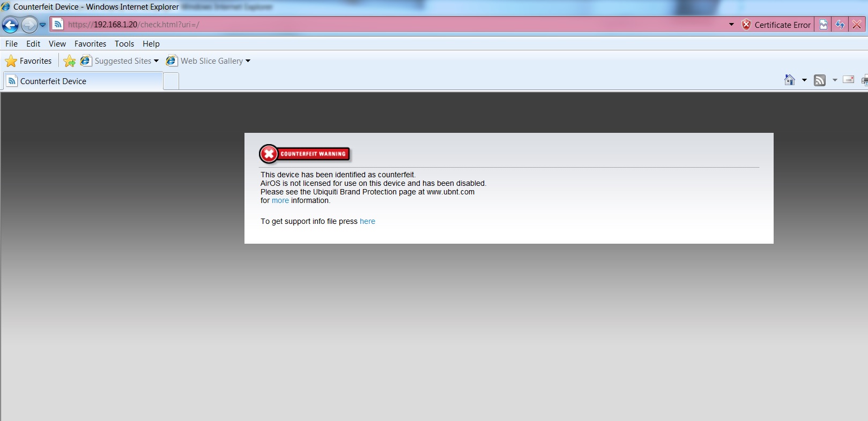This screenshot has height=421, width=868.
Task: Click the Read Mail icon
Action: [x=849, y=80]
